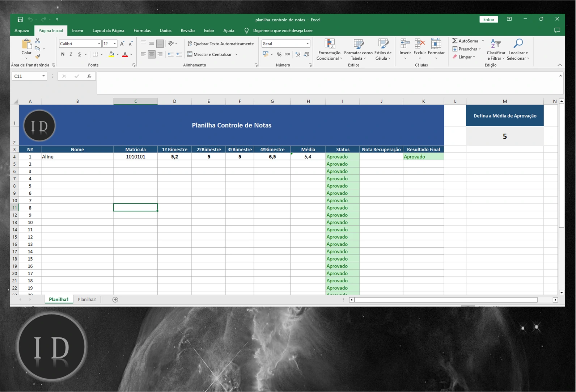This screenshot has width=576, height=392.
Task: Click the Entrar sign-in button
Action: pos(488,20)
